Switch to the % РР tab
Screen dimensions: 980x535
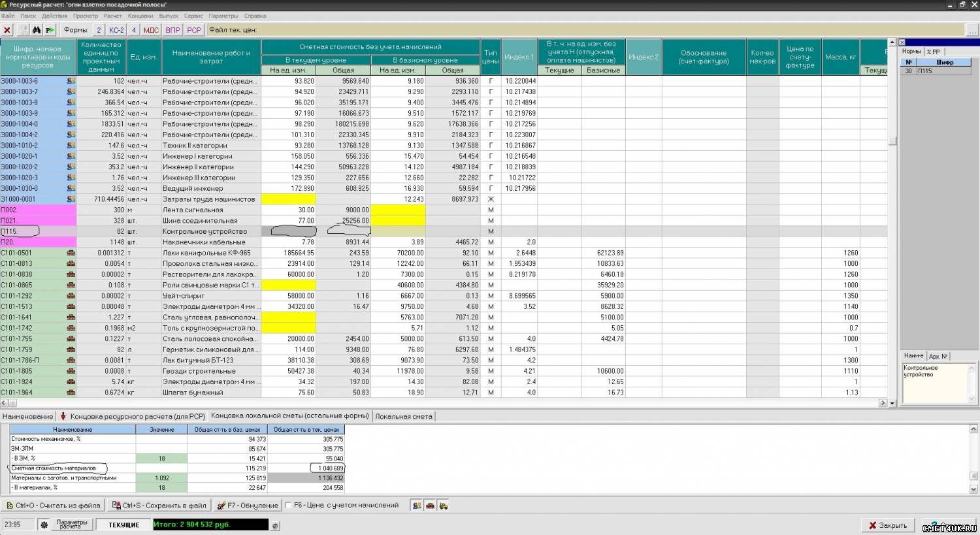tap(933, 52)
